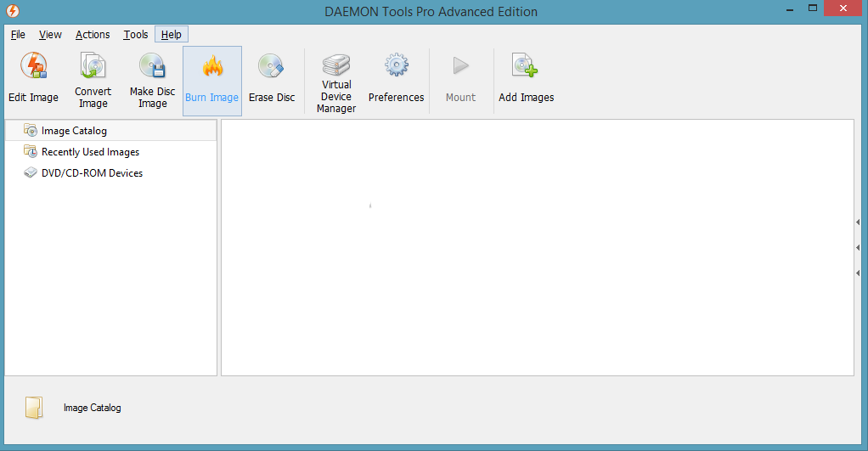Screen dimensions: 868x451
Task: Click the DAEMON Tools lightning app icon
Action: pos(12,11)
